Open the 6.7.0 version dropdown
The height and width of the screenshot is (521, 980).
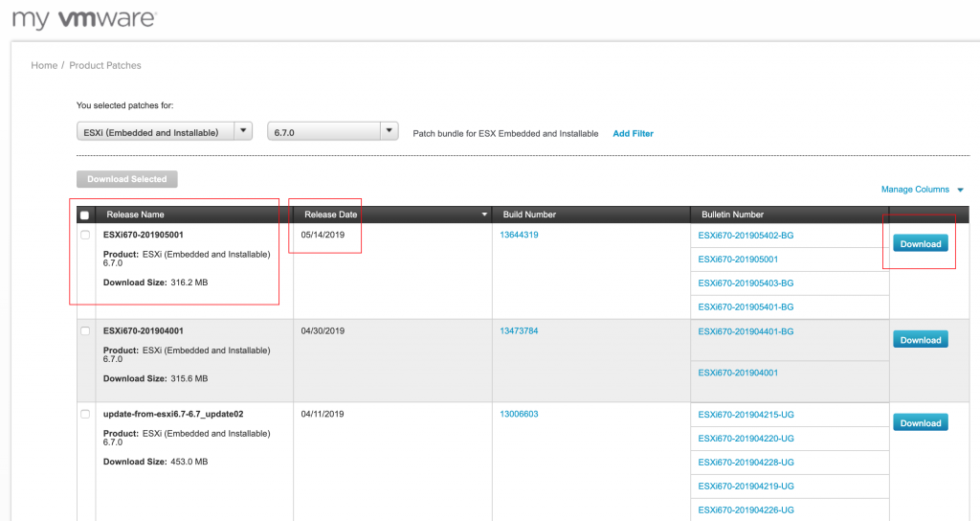click(332, 131)
